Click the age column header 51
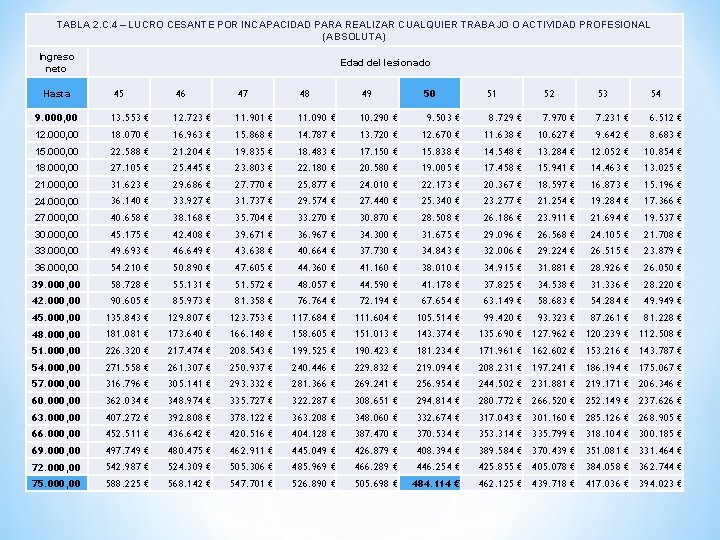The image size is (720, 540). pos(491,93)
